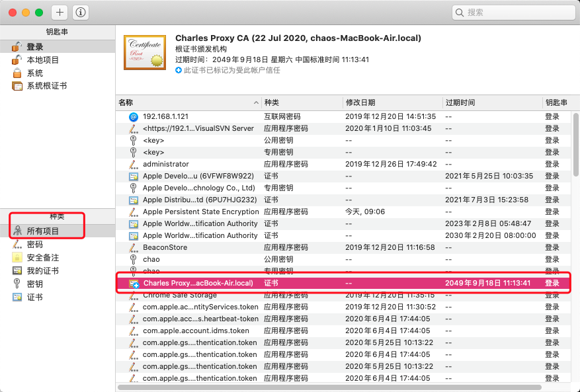
Task: Click the vertical scrollbar thumb in list
Action: pos(576,145)
